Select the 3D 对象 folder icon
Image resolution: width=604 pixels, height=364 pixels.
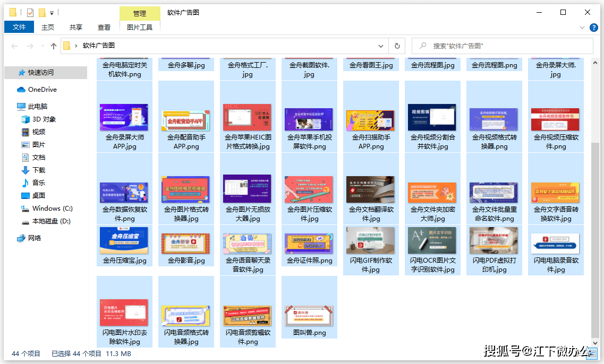coord(25,119)
